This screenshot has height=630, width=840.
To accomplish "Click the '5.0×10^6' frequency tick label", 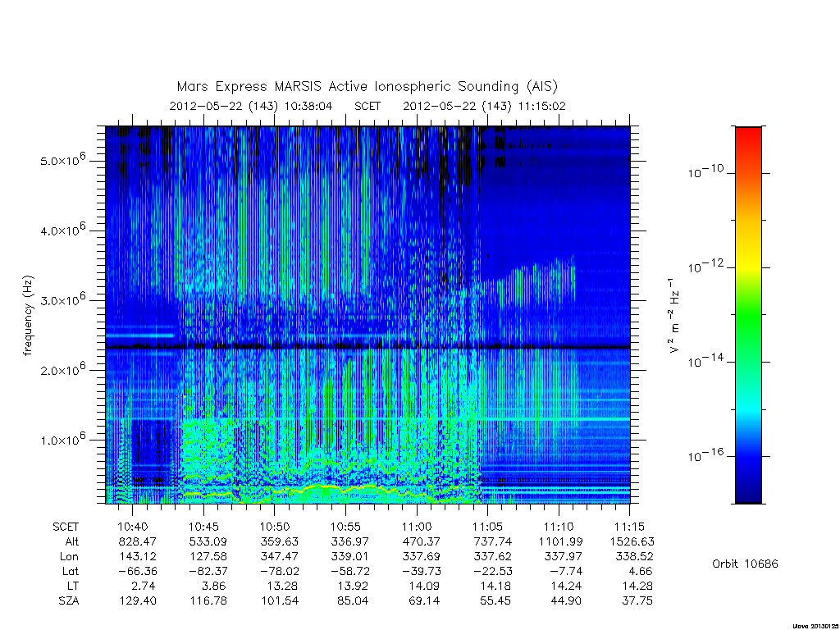I will pyautogui.click(x=62, y=160).
